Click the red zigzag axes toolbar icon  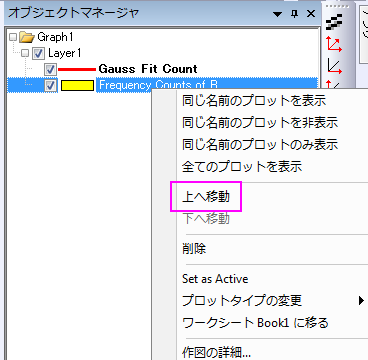(x=334, y=45)
